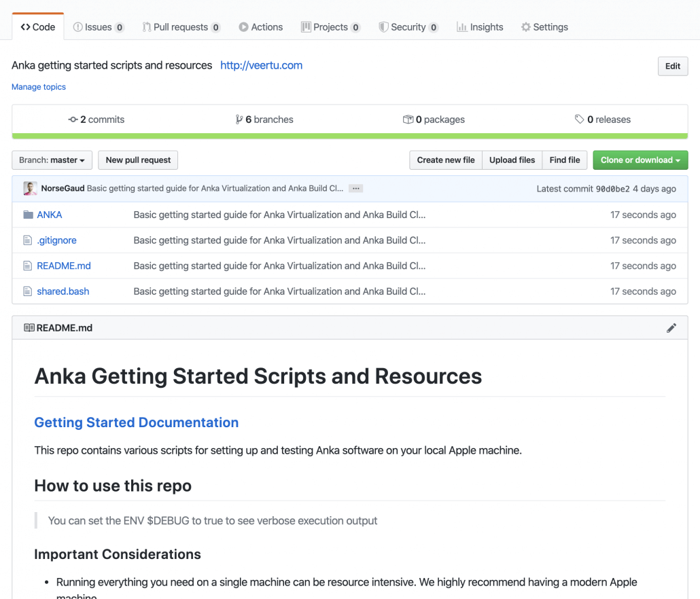Open ANKA row commit message
The width and height of the screenshot is (700, 599).
[279, 215]
